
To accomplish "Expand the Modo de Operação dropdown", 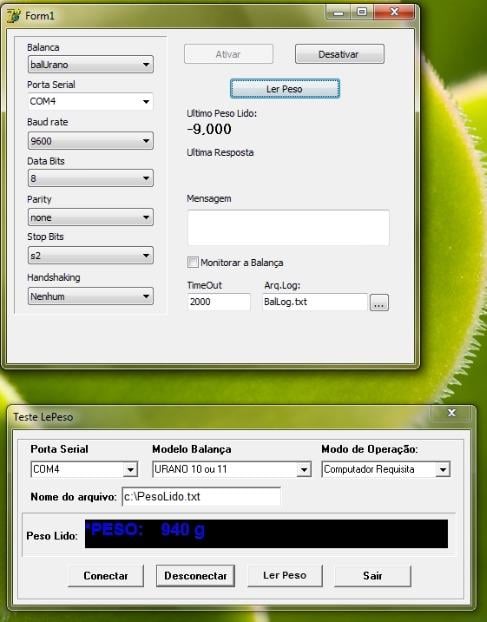I will pos(386,469).
